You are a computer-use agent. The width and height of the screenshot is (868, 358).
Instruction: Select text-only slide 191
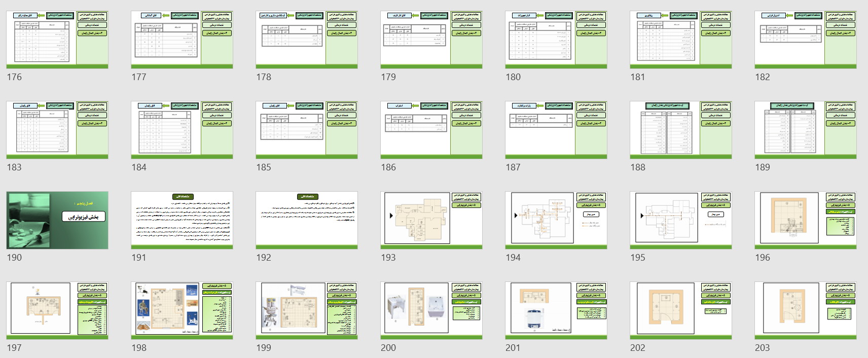click(182, 221)
